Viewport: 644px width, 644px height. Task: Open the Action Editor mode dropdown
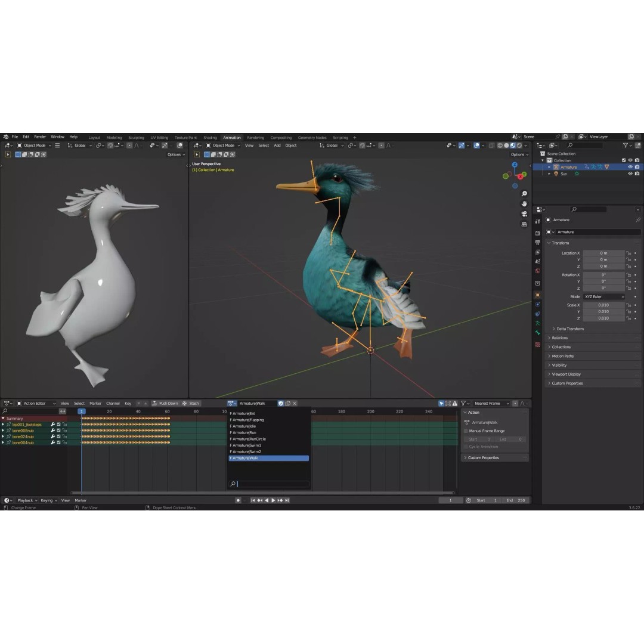(36, 403)
